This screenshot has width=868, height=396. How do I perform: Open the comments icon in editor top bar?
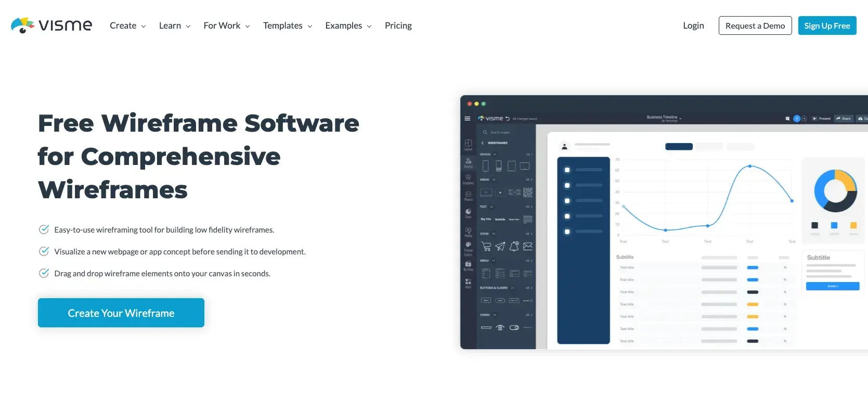tap(787, 119)
